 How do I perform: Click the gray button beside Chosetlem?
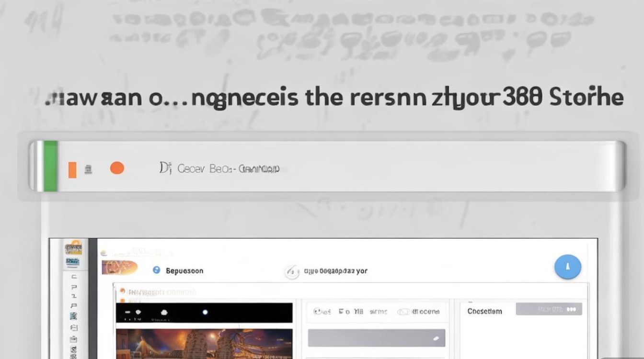pyautogui.click(x=549, y=309)
